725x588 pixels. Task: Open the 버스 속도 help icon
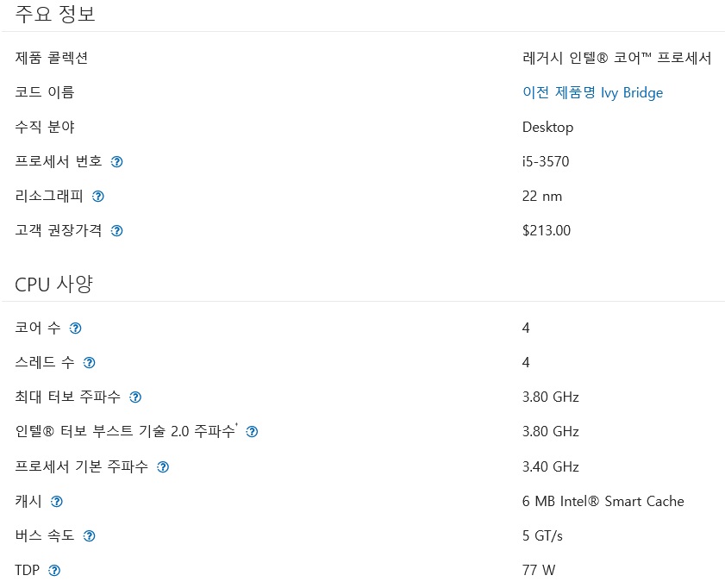pyautogui.click(x=89, y=536)
